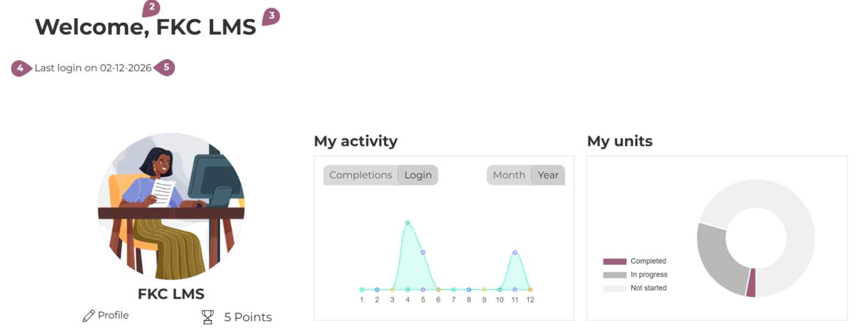Click the Completed legend color swatch
This screenshot has height=333, width=868.
[614, 261]
